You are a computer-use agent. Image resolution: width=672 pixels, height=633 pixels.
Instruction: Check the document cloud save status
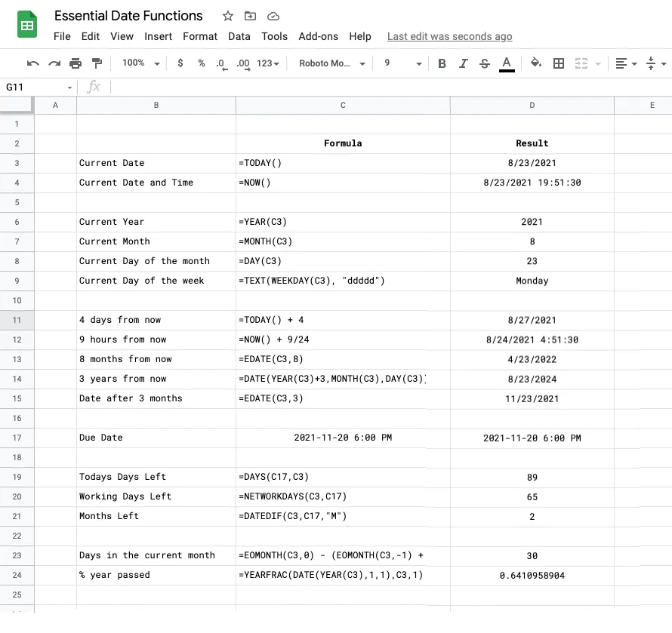[273, 15]
